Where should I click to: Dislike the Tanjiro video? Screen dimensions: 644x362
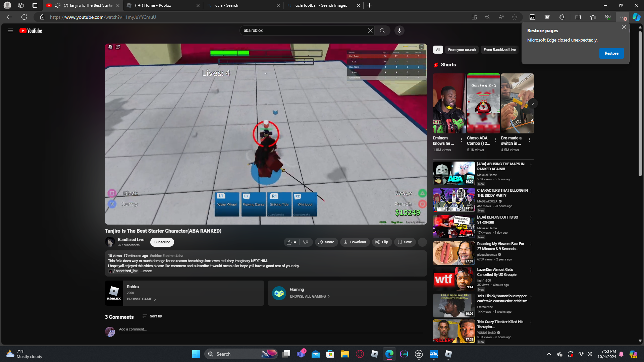pyautogui.click(x=306, y=242)
